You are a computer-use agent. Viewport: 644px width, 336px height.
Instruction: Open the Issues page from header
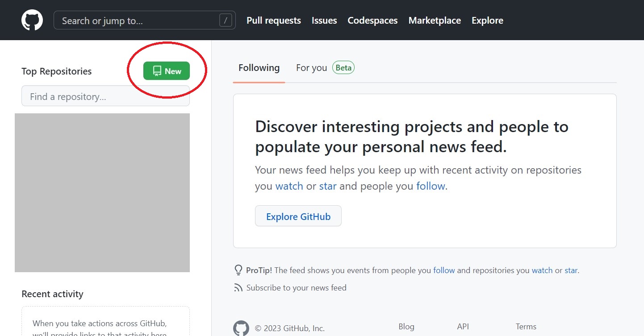(324, 21)
